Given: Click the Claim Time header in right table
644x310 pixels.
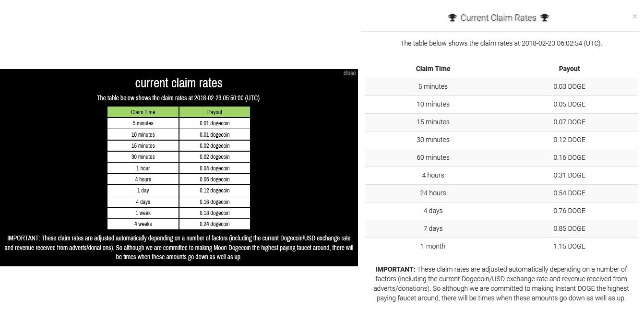Looking at the screenshot, I should coord(433,69).
